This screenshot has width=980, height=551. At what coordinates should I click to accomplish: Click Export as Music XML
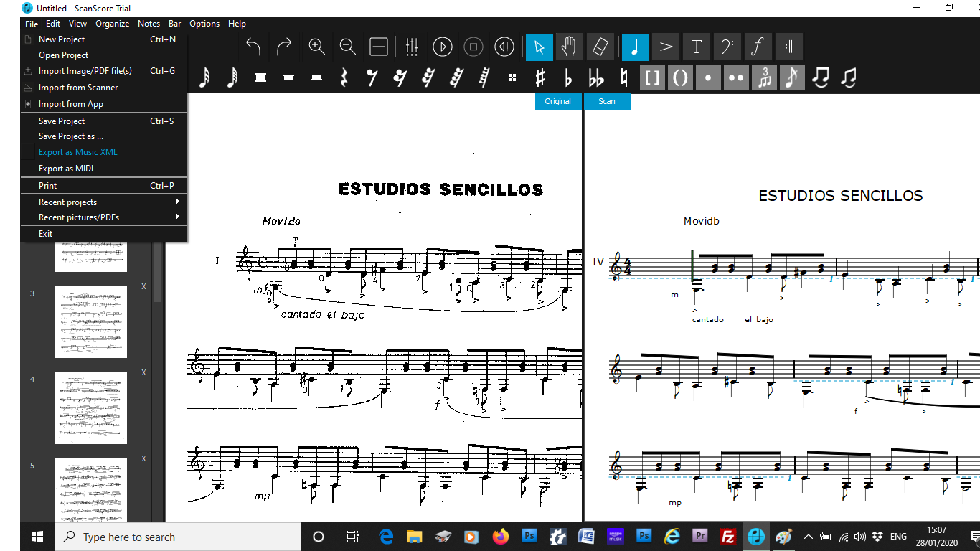pyautogui.click(x=104, y=152)
